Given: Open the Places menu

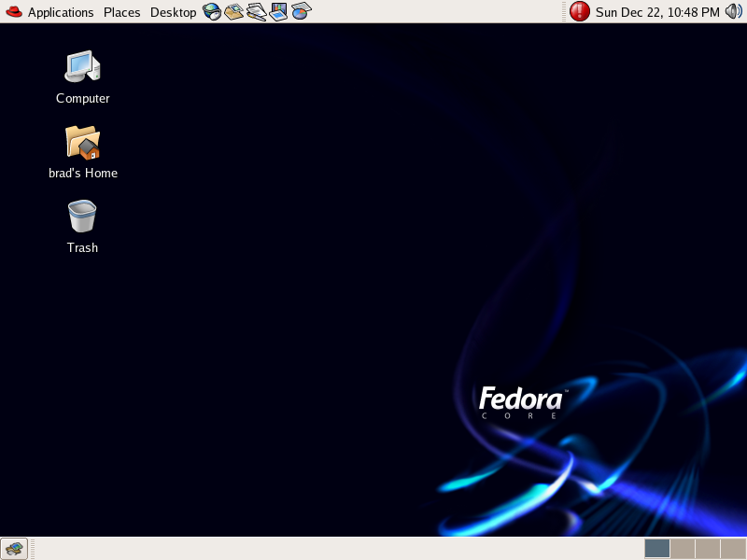Looking at the screenshot, I should click(122, 12).
